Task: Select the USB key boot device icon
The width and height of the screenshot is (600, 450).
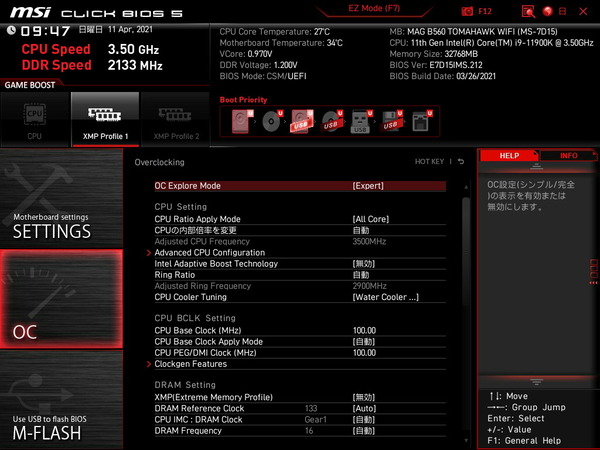Action: click(x=361, y=121)
